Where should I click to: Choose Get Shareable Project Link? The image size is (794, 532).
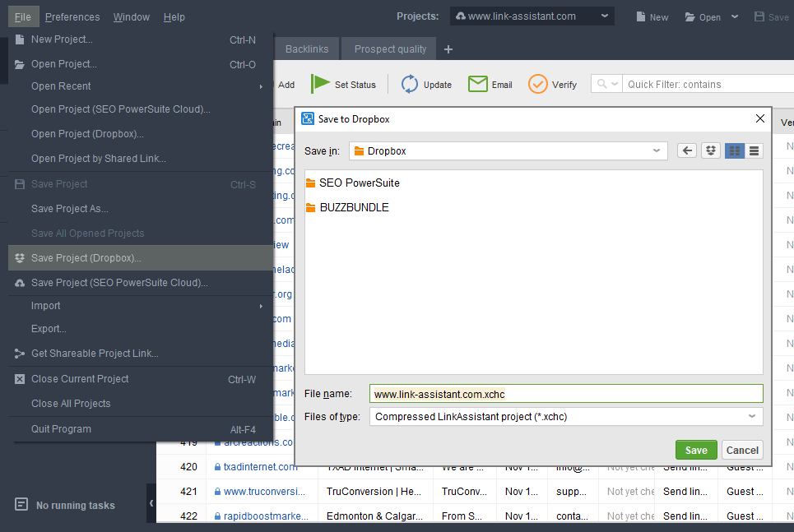(141, 354)
